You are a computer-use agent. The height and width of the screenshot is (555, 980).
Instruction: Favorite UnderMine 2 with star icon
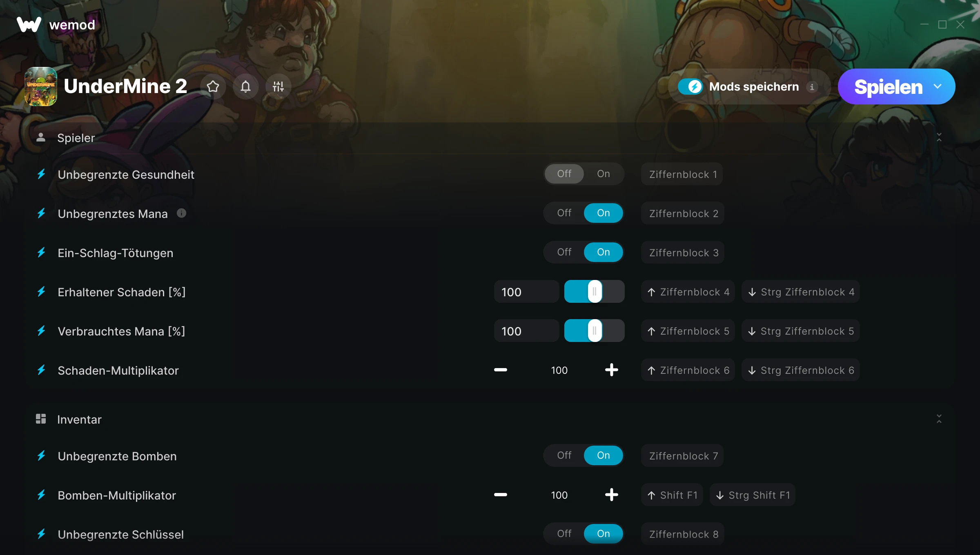tap(213, 87)
